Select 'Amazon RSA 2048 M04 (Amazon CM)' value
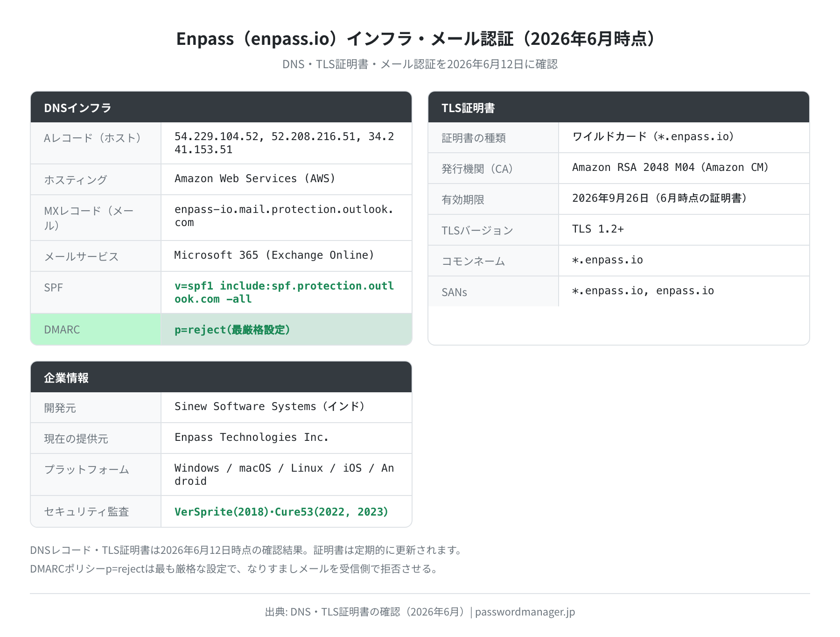The width and height of the screenshot is (840, 637). [x=670, y=167]
